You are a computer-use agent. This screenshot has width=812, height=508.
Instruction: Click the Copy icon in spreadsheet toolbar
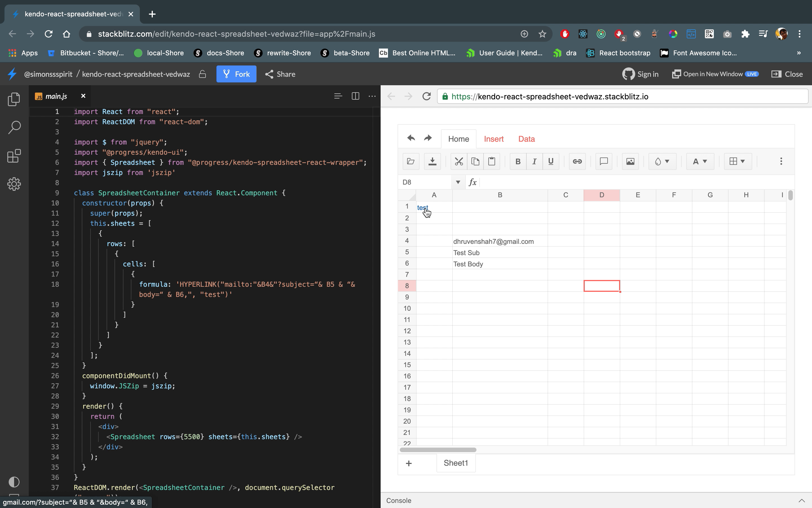[x=475, y=161]
